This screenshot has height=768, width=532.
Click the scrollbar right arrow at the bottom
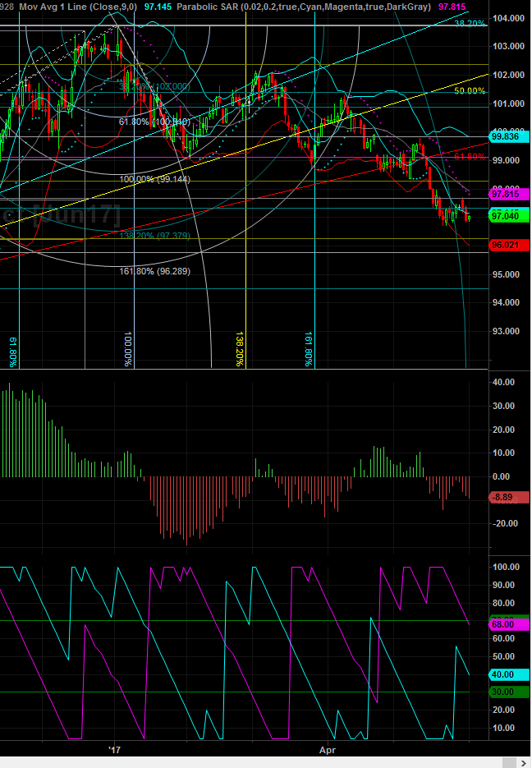tap(525, 762)
